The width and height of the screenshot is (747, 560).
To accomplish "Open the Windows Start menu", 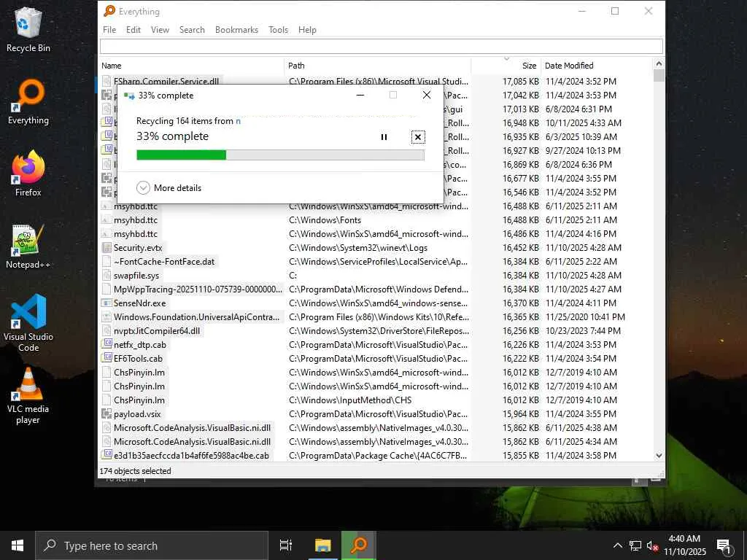I will [18, 545].
